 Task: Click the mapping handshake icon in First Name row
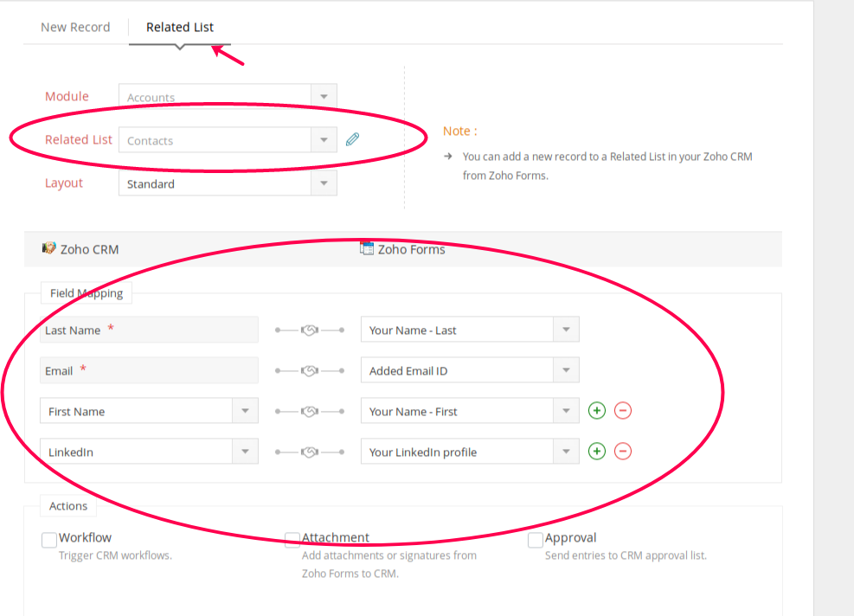coord(310,411)
